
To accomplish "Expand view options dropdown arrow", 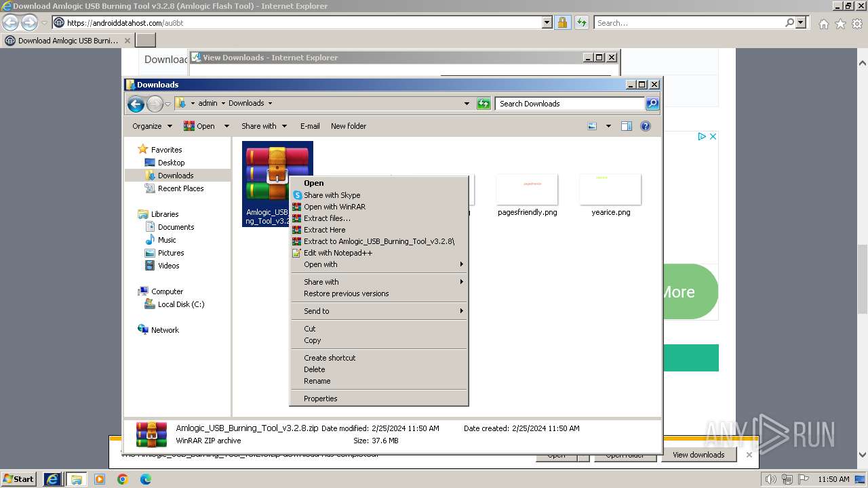I will 608,126.
